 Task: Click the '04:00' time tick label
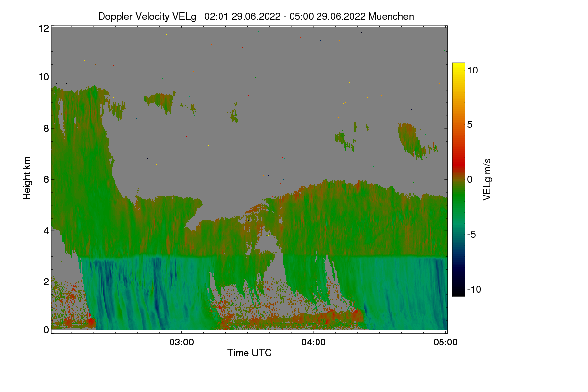point(314,343)
